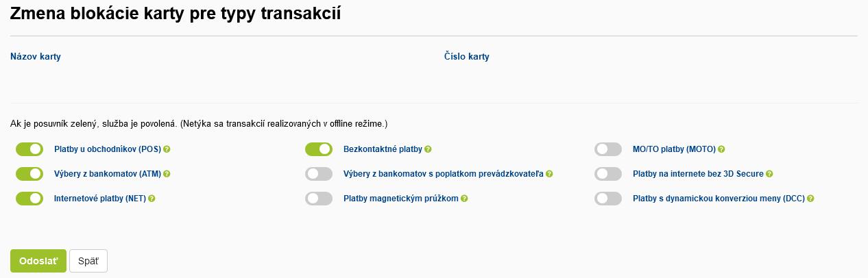The width and height of the screenshot is (868, 278).
Task: Go back using the Späť button
Action: (88, 261)
